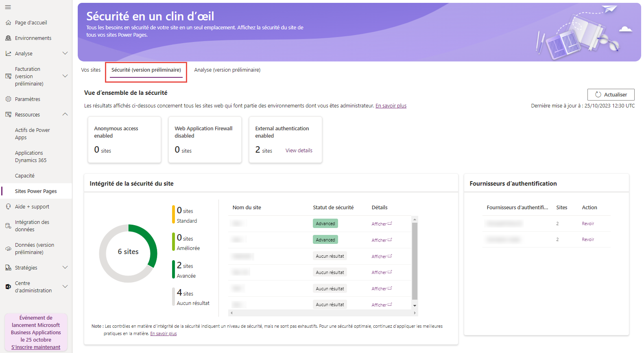Click S'inscrire maintenant link
This screenshot has width=644, height=353.
[36, 347]
